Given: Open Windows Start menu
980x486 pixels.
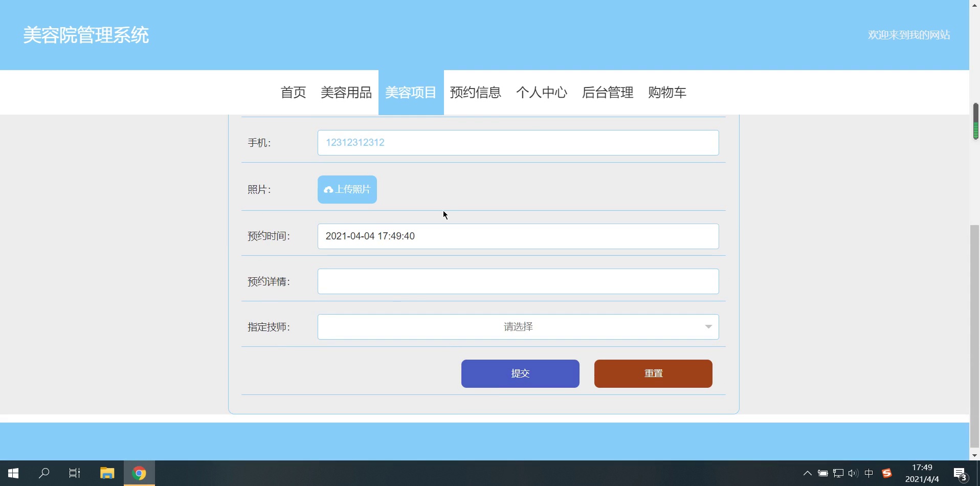Looking at the screenshot, I should tap(13, 473).
